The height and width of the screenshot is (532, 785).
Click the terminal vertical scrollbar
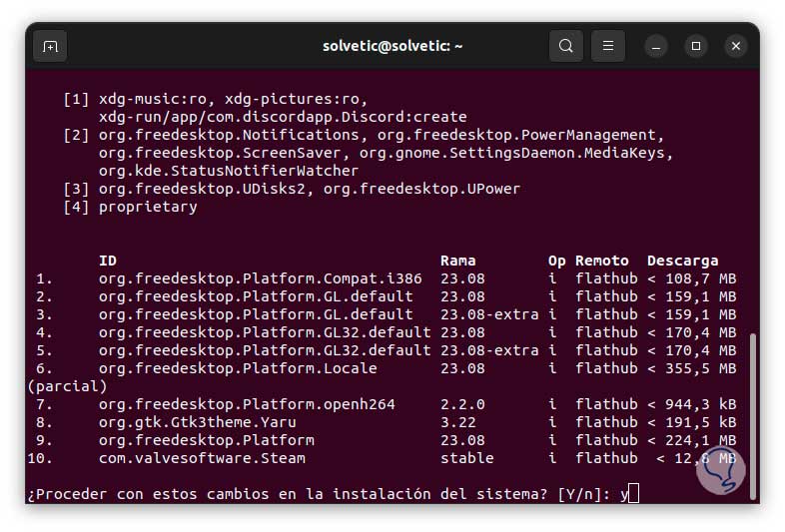pos(751,399)
